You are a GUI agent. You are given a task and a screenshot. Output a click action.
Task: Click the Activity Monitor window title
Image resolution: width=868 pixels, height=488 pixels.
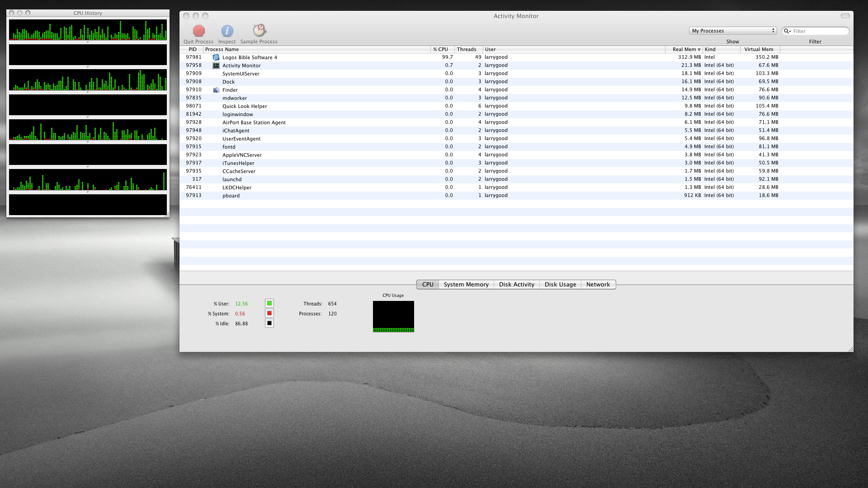tap(516, 16)
